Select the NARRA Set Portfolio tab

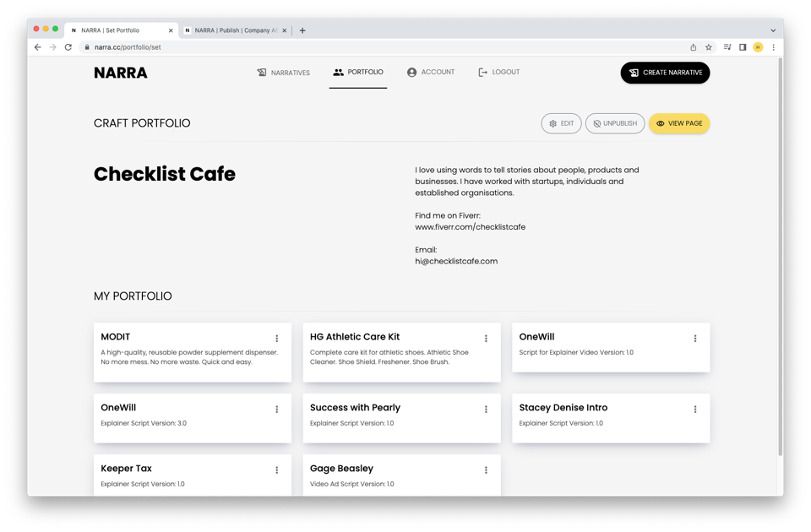122,30
